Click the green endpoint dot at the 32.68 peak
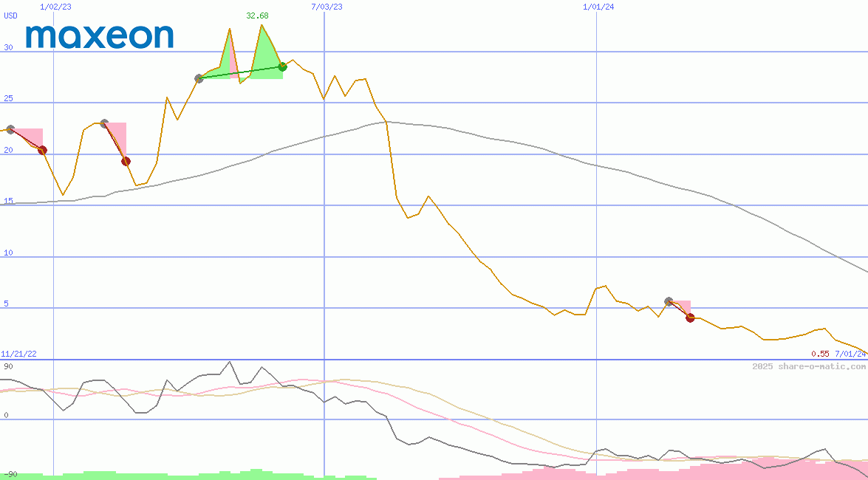The image size is (868, 480). (x=281, y=67)
